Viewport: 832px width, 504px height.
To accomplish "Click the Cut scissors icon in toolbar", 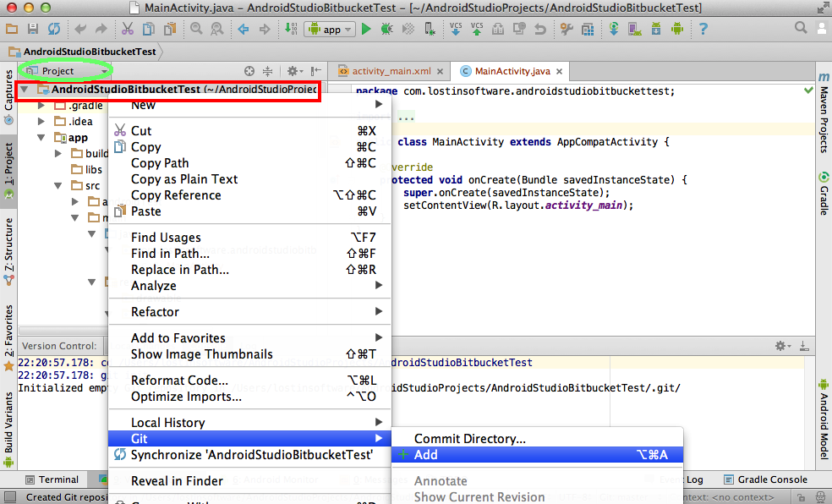I will tap(127, 29).
